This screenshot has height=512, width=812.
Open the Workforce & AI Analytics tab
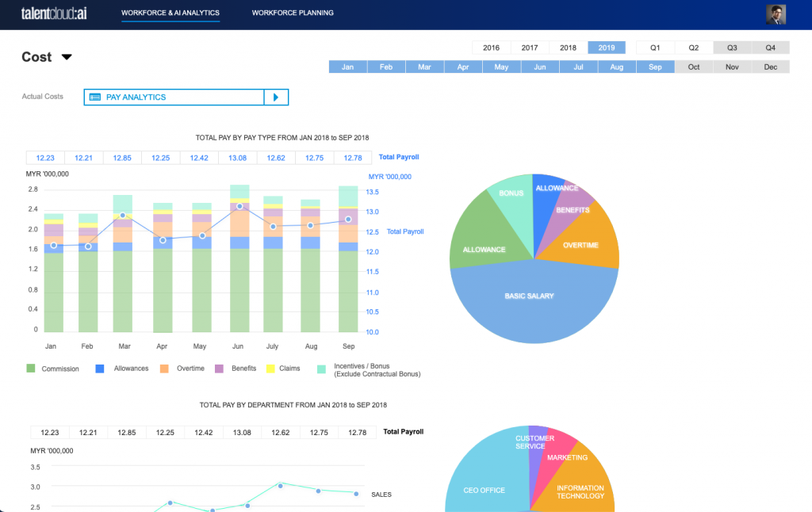point(170,13)
